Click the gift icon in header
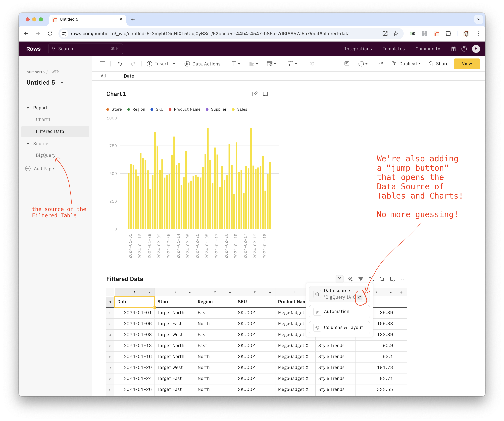Screen dimensions: 504x421 (453, 49)
